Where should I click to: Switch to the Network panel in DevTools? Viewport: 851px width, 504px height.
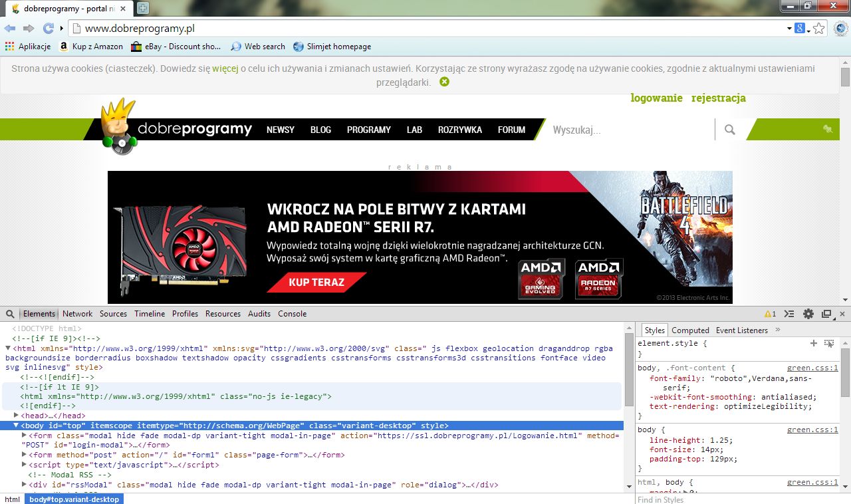(x=78, y=314)
